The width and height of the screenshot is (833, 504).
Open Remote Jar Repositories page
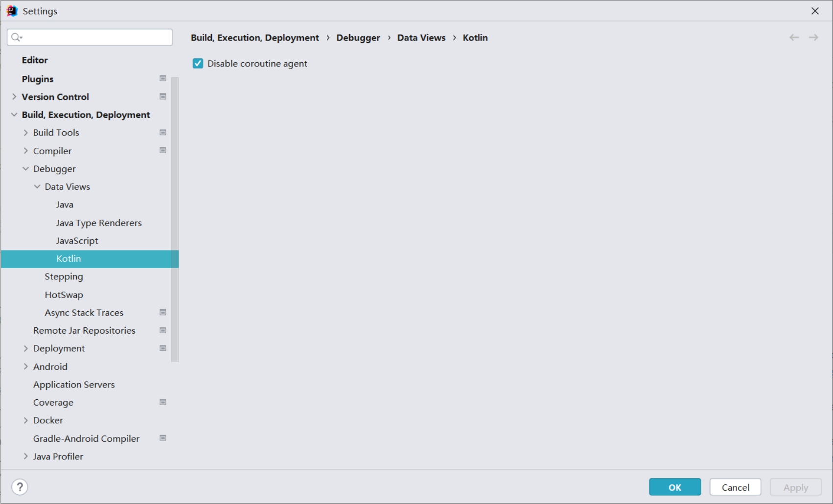click(x=84, y=330)
